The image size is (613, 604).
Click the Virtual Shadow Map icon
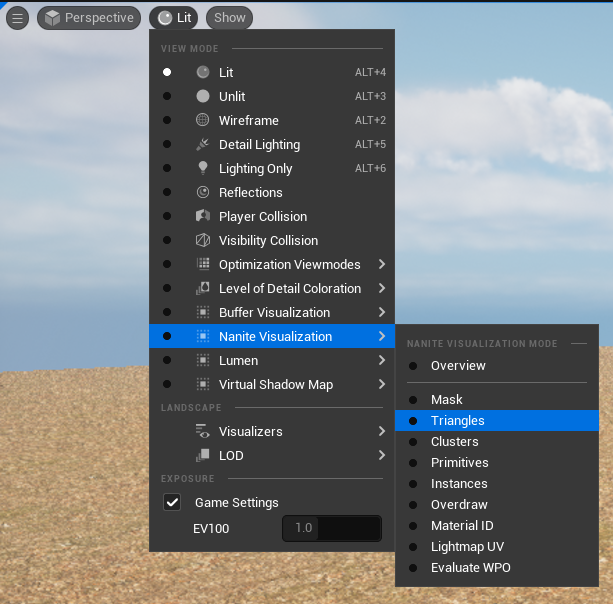pos(203,384)
